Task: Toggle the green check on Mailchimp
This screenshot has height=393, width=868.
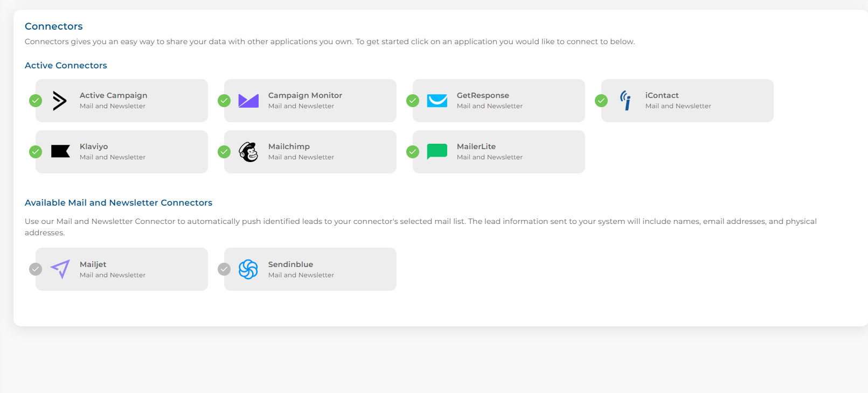Action: coord(224,152)
